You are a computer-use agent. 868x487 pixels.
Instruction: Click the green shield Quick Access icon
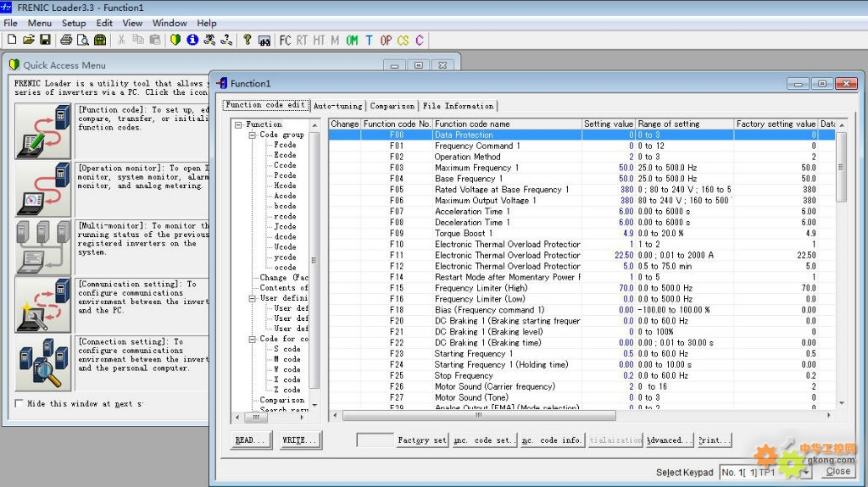coord(175,40)
